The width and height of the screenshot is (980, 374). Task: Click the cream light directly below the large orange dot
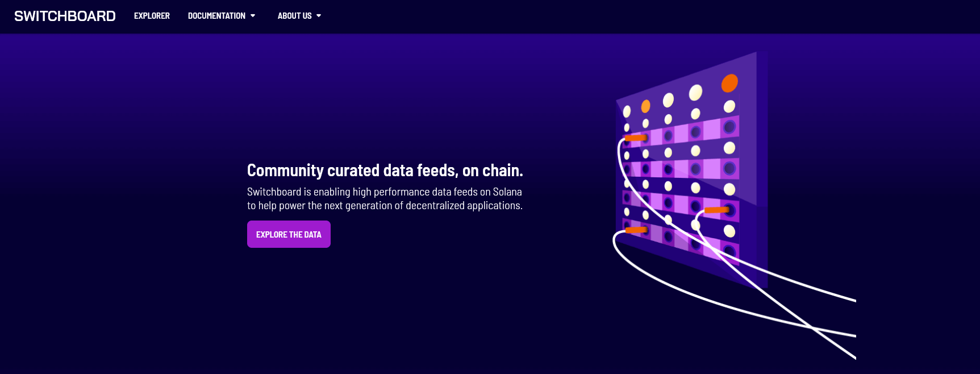729,106
